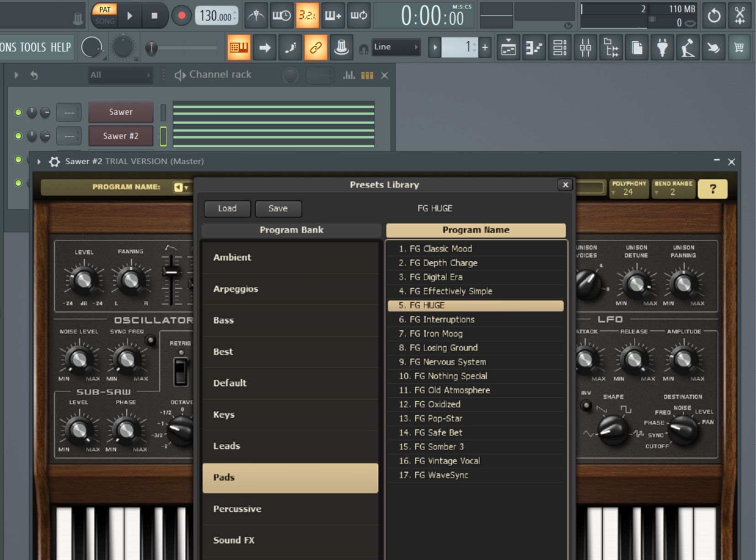Add a new pattern with plus button
Screen dimensions: 756x560
(485, 47)
